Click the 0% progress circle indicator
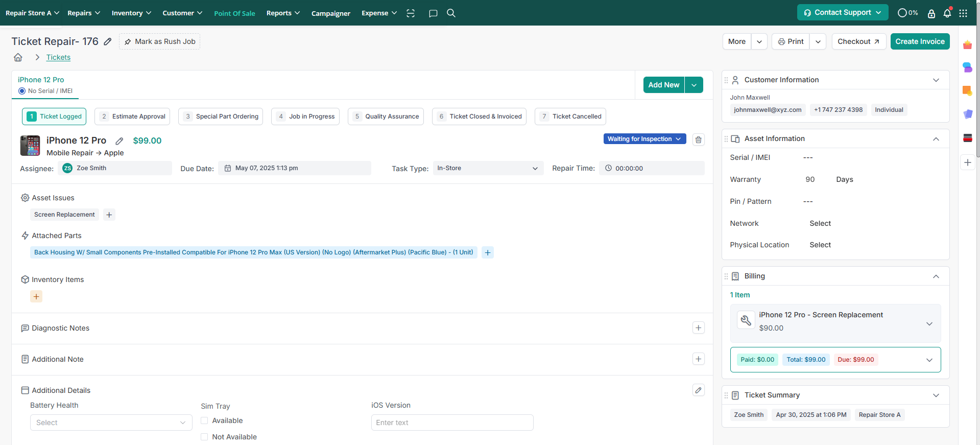 pos(907,13)
